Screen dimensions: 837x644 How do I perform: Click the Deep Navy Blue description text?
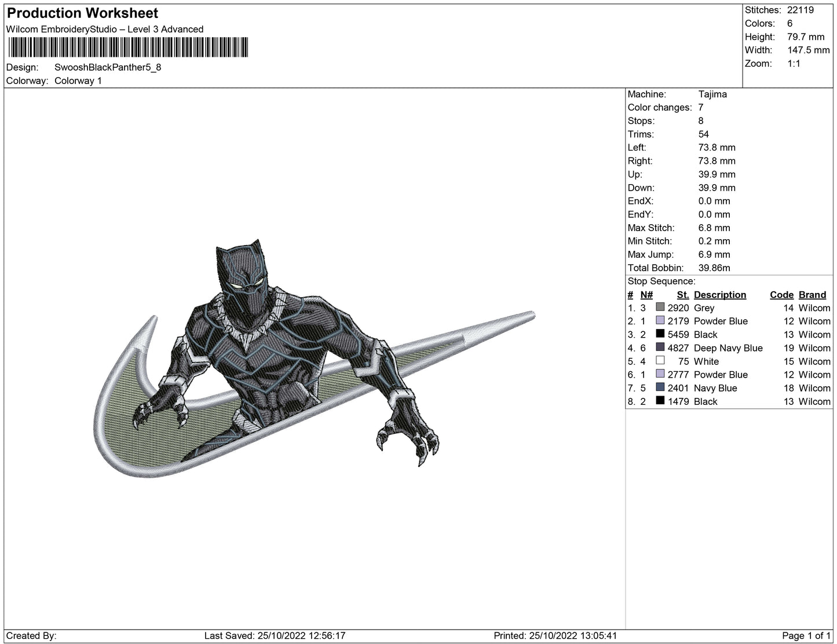(728, 347)
